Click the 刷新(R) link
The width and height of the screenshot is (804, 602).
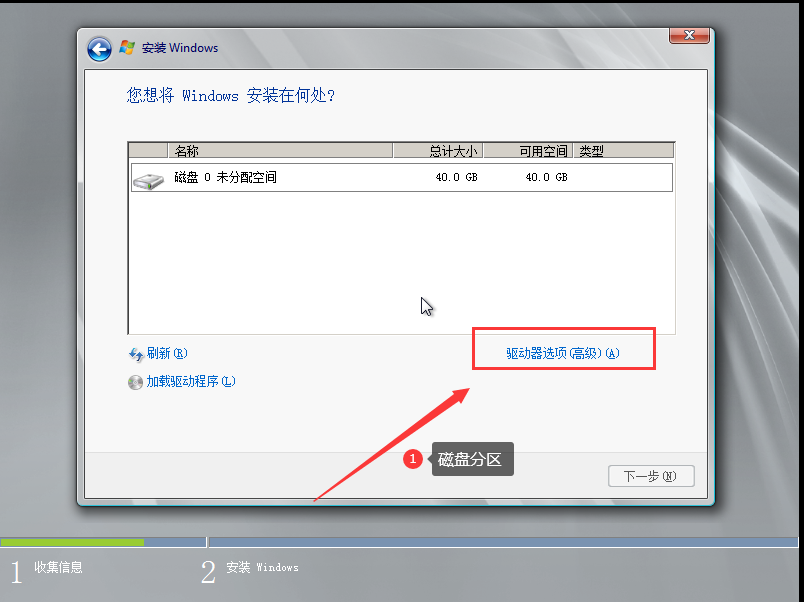tap(167, 353)
